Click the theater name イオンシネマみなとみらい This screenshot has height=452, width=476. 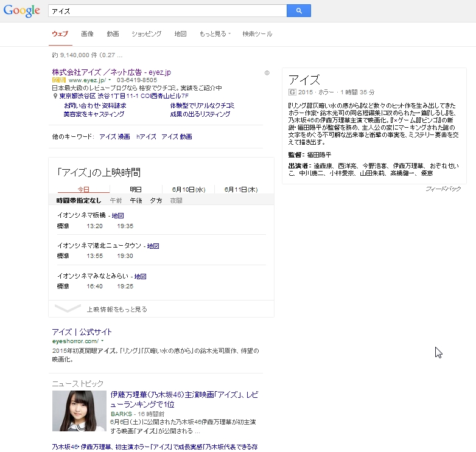93,276
